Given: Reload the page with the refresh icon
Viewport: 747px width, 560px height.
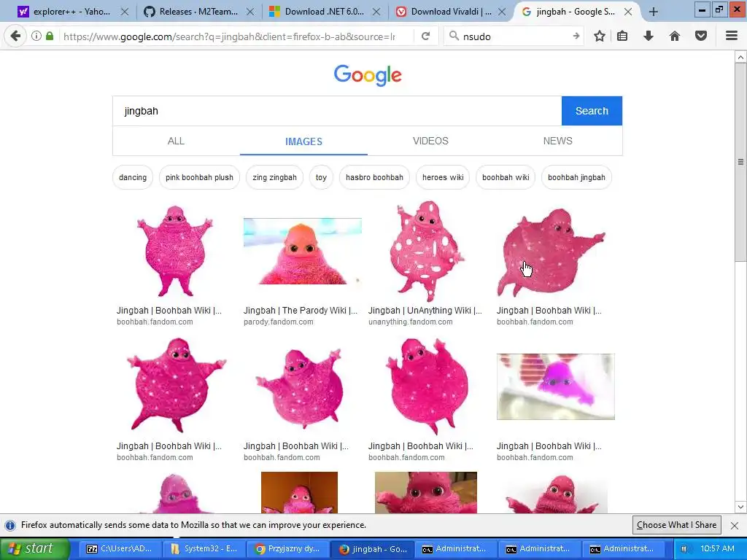Looking at the screenshot, I should pyautogui.click(x=426, y=36).
